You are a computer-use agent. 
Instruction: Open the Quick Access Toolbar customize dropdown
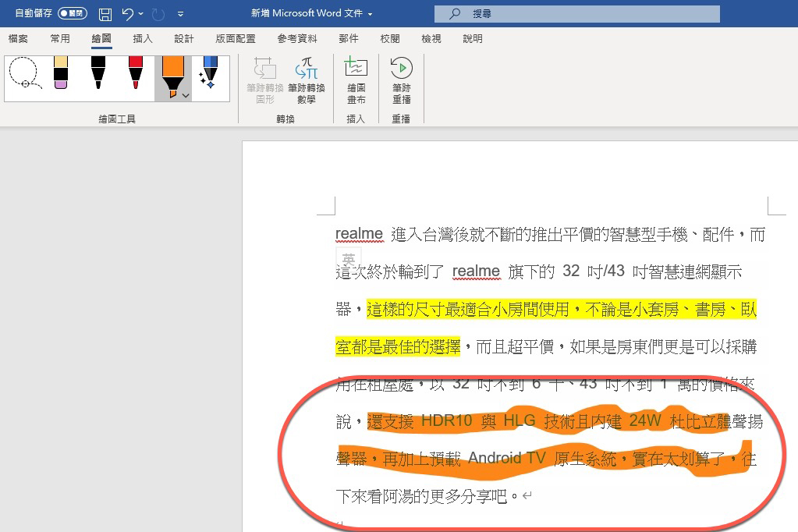(x=181, y=13)
